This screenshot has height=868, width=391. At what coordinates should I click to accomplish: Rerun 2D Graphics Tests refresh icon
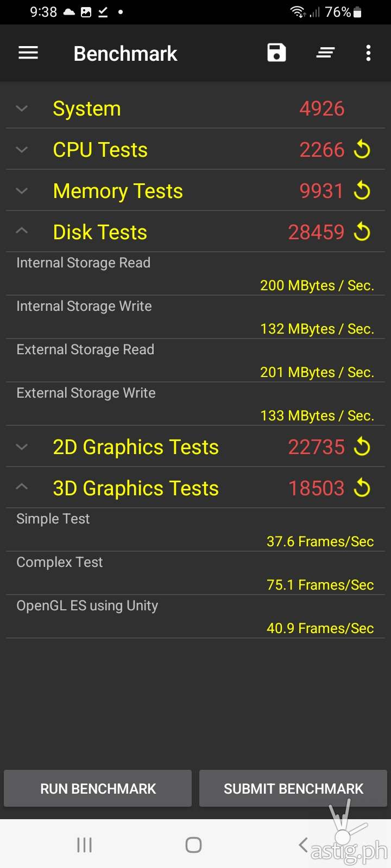pyautogui.click(x=362, y=447)
